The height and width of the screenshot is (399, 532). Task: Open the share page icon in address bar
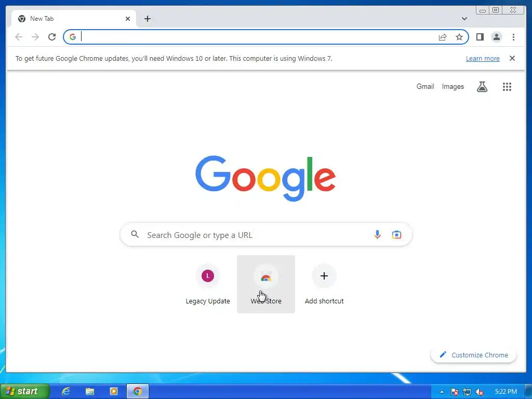pos(443,37)
